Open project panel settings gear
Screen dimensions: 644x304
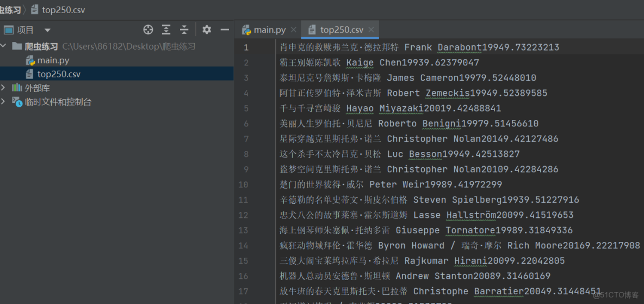(x=207, y=29)
